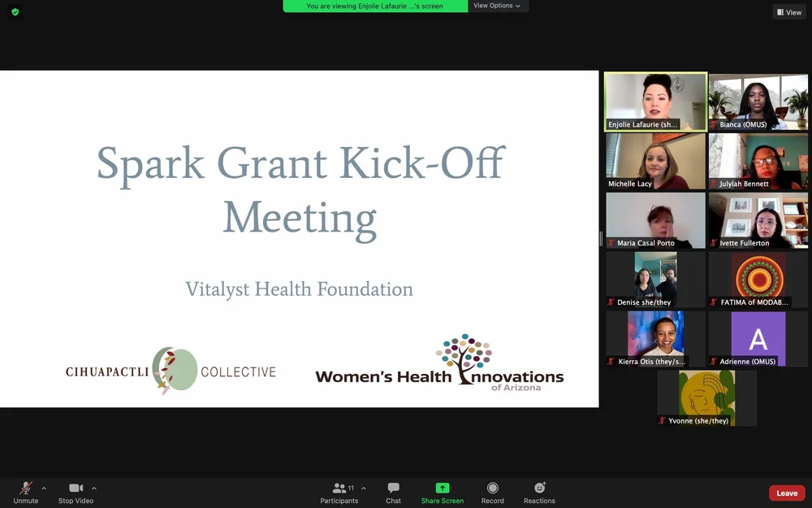The image size is (812, 508).
Task: Click the muted mic icon on Adrienne's tile
Action: pos(714,362)
